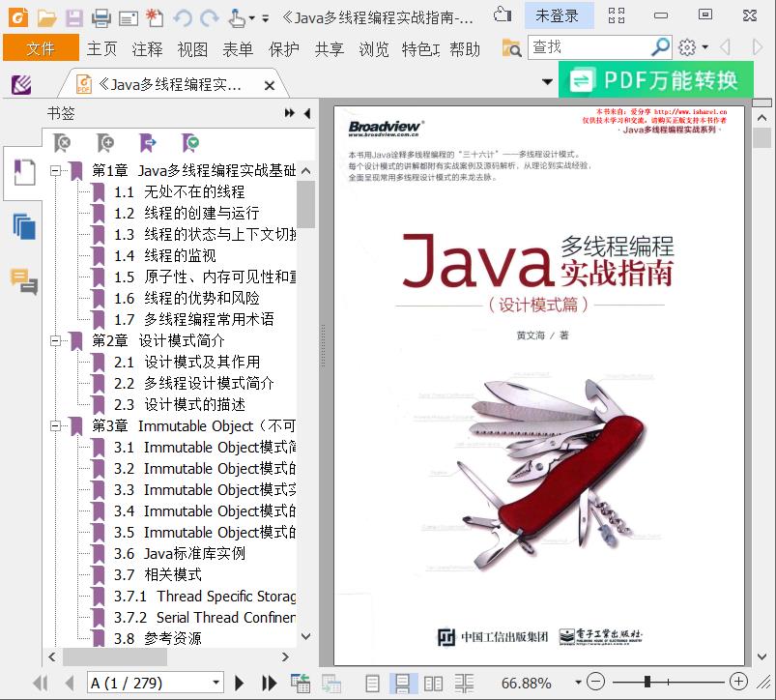
Task: Open search settings gear icon
Action: coord(687,47)
